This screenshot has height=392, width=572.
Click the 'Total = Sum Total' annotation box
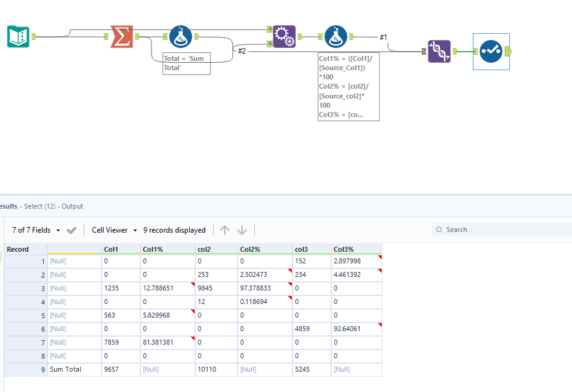pos(185,63)
